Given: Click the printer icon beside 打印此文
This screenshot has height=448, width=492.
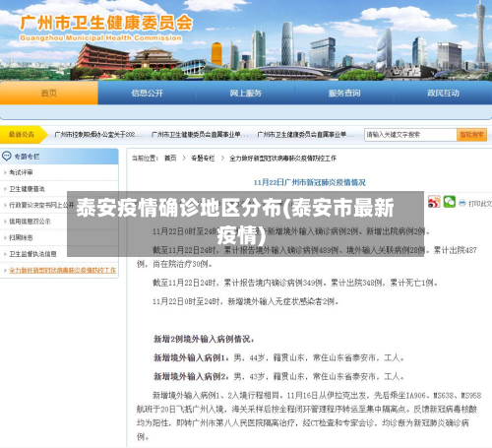Looking at the screenshot, I should [x=462, y=204].
